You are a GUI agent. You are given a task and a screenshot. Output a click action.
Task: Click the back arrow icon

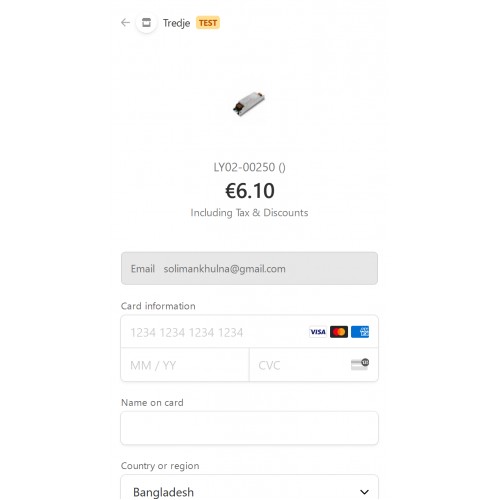click(x=125, y=23)
